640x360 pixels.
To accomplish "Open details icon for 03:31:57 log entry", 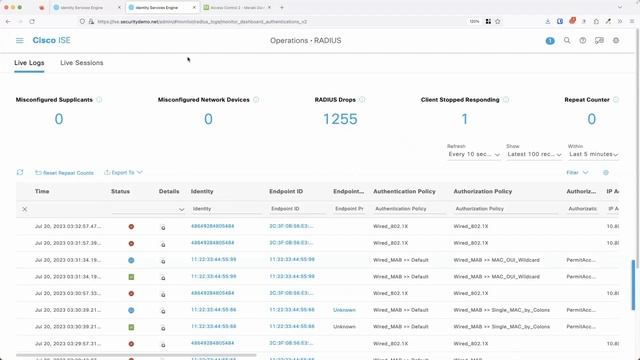I will (163, 244).
